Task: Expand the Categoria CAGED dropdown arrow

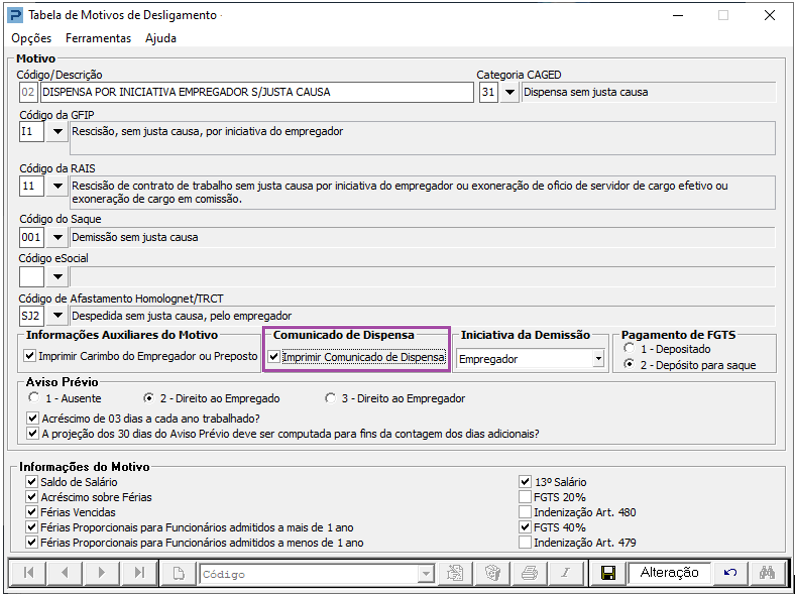Action: point(509,93)
